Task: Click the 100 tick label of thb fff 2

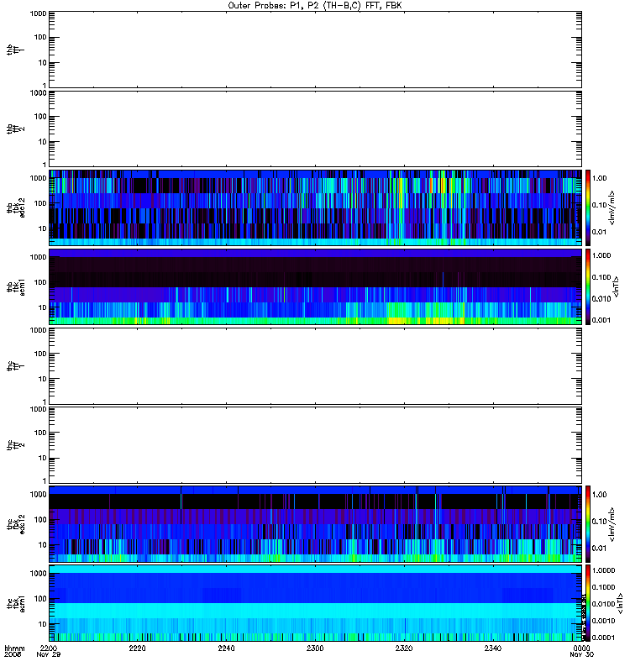Action: [x=40, y=117]
